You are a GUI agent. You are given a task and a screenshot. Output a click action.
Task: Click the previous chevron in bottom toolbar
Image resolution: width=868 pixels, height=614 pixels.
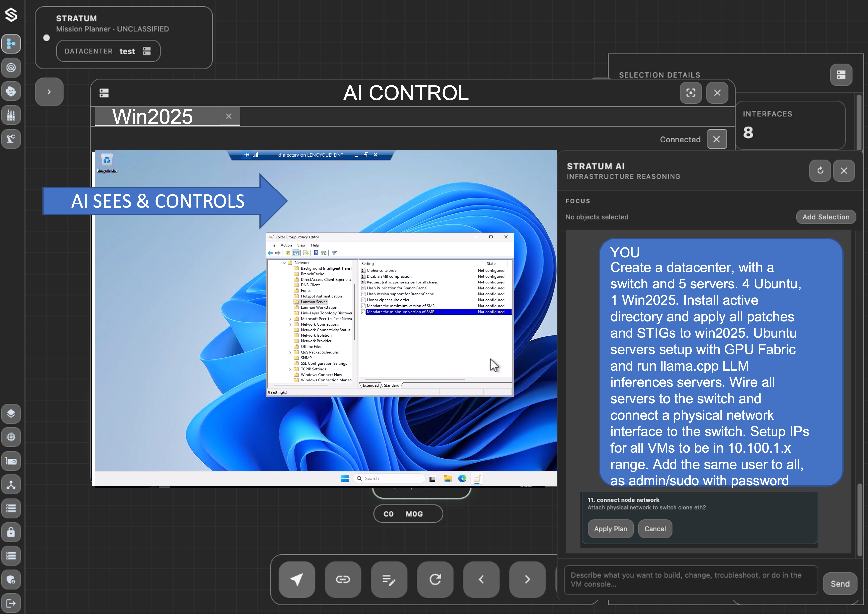point(481,579)
